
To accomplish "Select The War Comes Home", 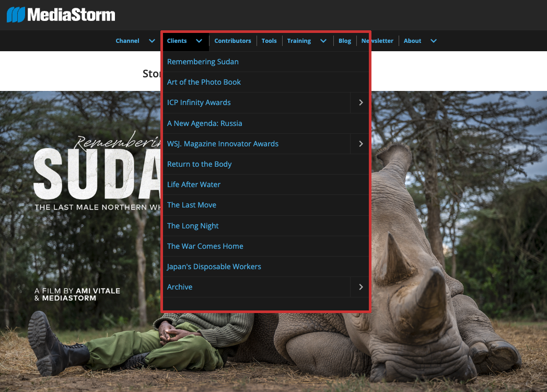I will (x=205, y=246).
